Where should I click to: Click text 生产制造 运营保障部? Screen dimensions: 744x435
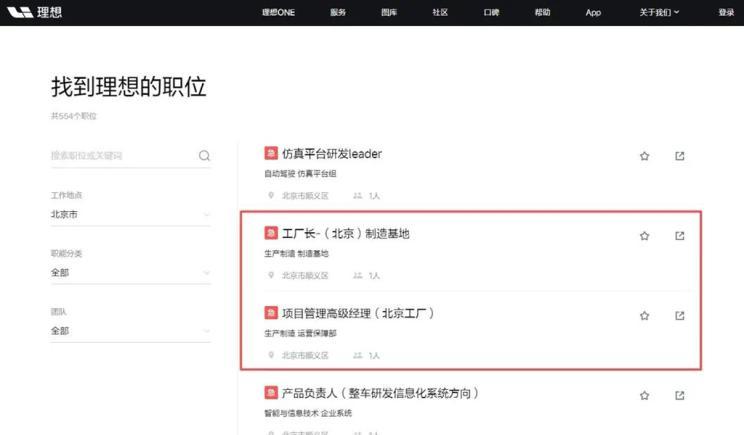click(300, 333)
